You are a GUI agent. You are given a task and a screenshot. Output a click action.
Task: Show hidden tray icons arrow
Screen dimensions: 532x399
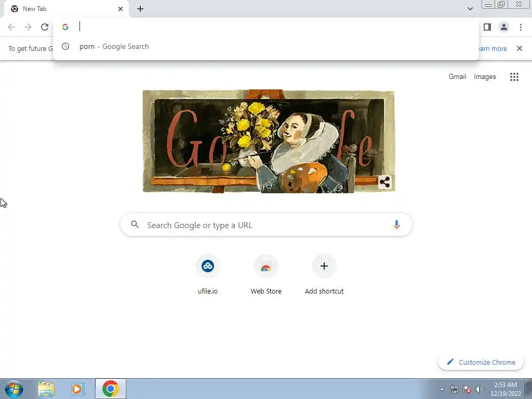[442, 389]
